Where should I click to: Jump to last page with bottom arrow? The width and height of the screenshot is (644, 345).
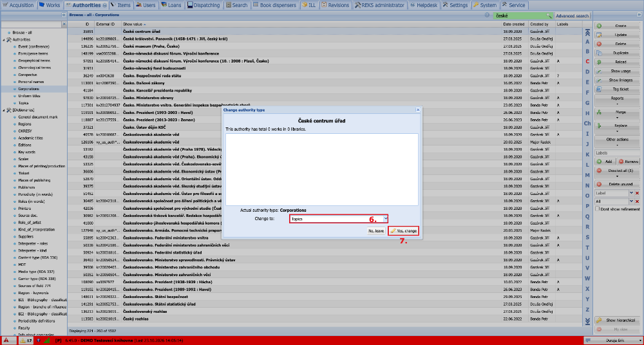point(587,321)
